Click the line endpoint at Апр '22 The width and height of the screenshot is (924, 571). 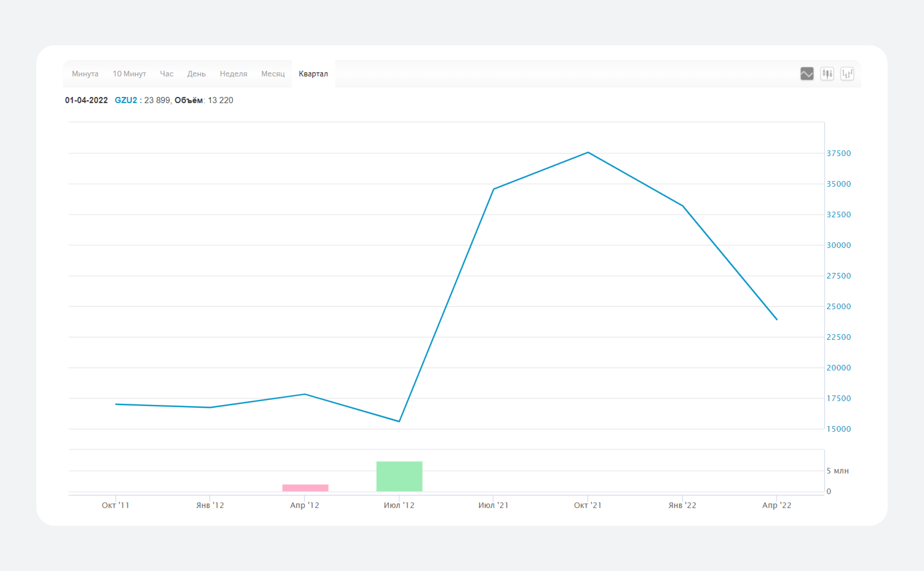point(776,319)
